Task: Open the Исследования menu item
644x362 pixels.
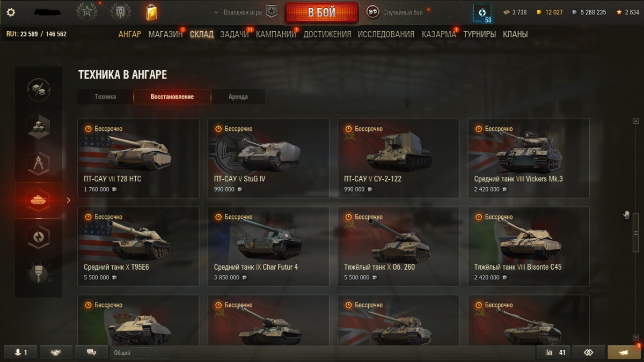Action: (x=386, y=34)
